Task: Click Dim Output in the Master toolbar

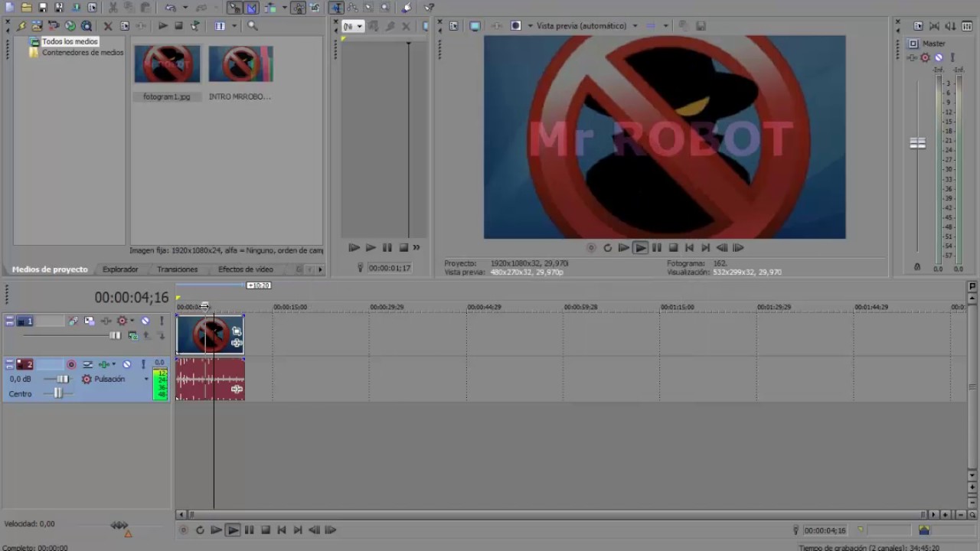Action: click(952, 26)
